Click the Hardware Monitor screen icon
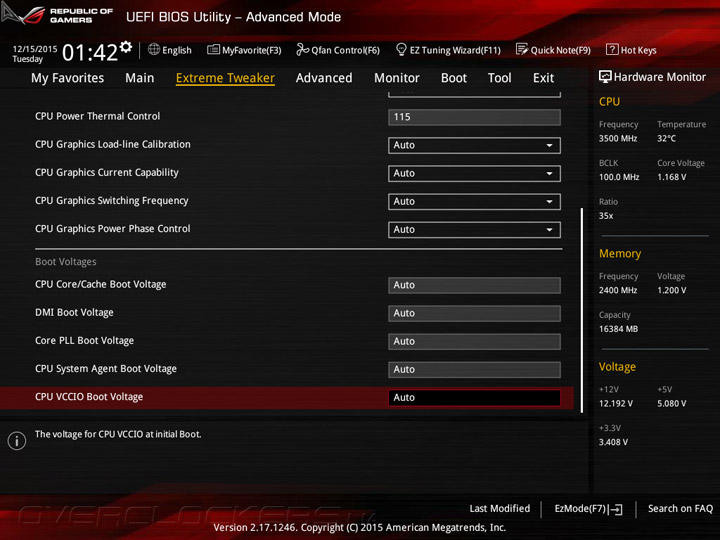 tap(605, 77)
